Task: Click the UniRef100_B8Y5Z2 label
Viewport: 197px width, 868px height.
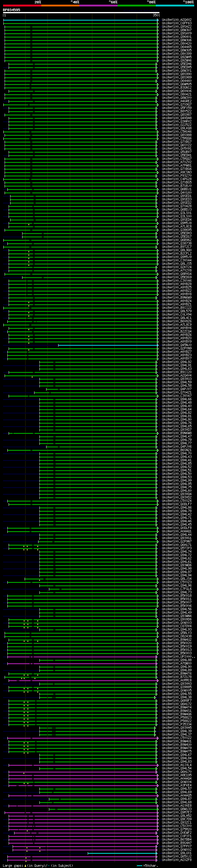Action: [x=176, y=111]
